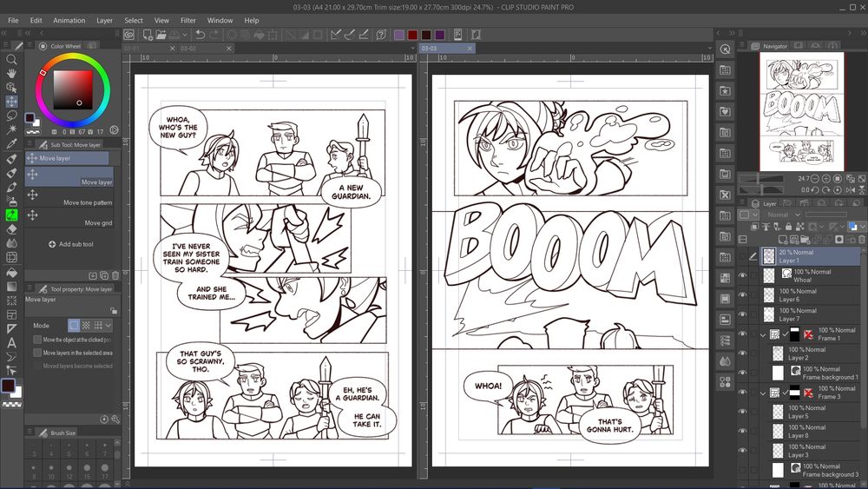This screenshot has width=868, height=489.
Task: Create new canvas from command bar
Action: pyautogui.click(x=148, y=35)
